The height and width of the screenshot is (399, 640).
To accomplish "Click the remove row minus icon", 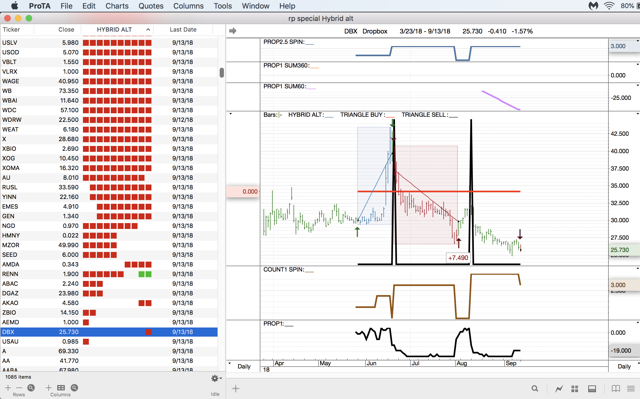I will click(19, 388).
